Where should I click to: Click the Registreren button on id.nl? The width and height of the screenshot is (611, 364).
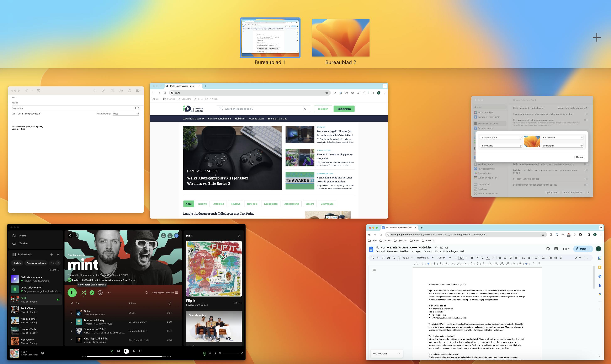pyautogui.click(x=344, y=109)
